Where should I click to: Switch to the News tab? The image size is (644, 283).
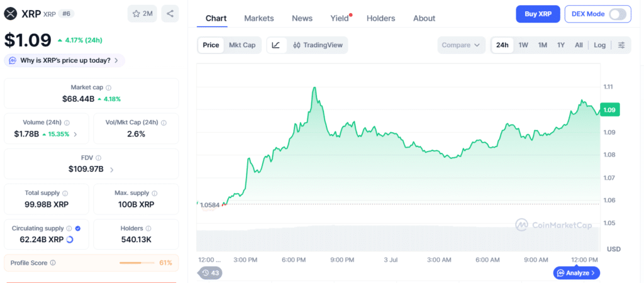point(303,18)
